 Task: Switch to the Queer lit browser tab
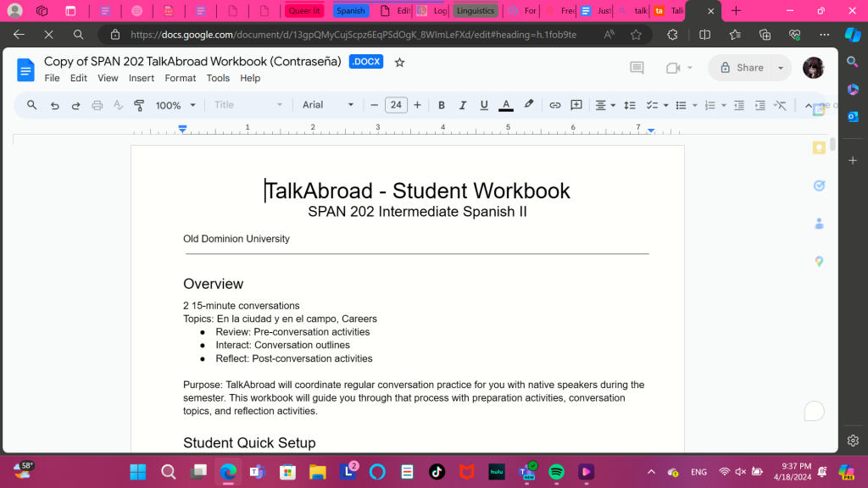click(x=304, y=10)
